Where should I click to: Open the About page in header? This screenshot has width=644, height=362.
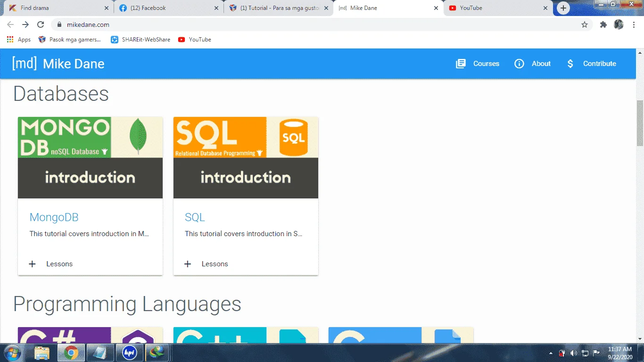tap(532, 64)
